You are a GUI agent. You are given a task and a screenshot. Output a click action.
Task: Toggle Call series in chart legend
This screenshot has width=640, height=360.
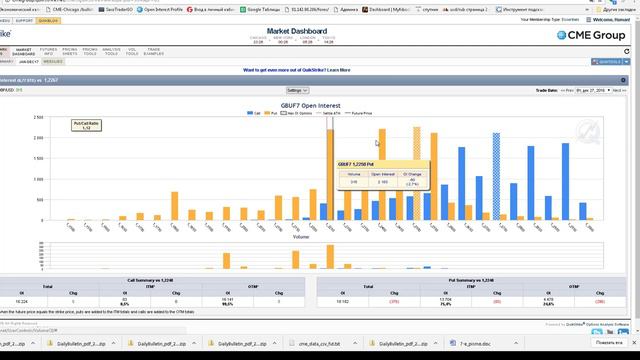254,113
